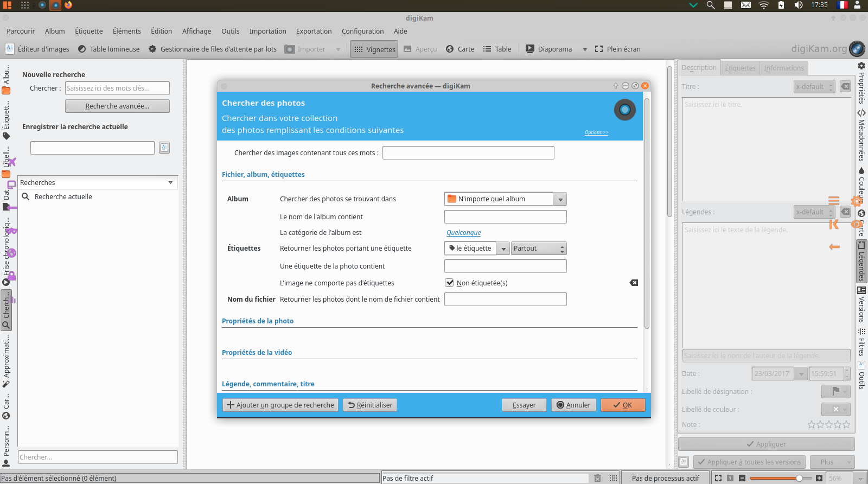The image size is (868, 484).
Task: Open Propriétés right sidebar tab
Action: 861,83
